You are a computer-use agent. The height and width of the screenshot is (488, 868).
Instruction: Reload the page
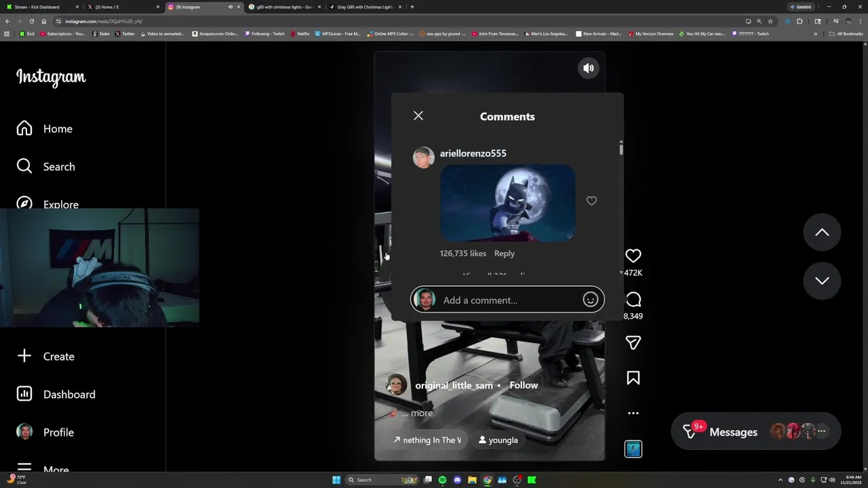[31, 21]
